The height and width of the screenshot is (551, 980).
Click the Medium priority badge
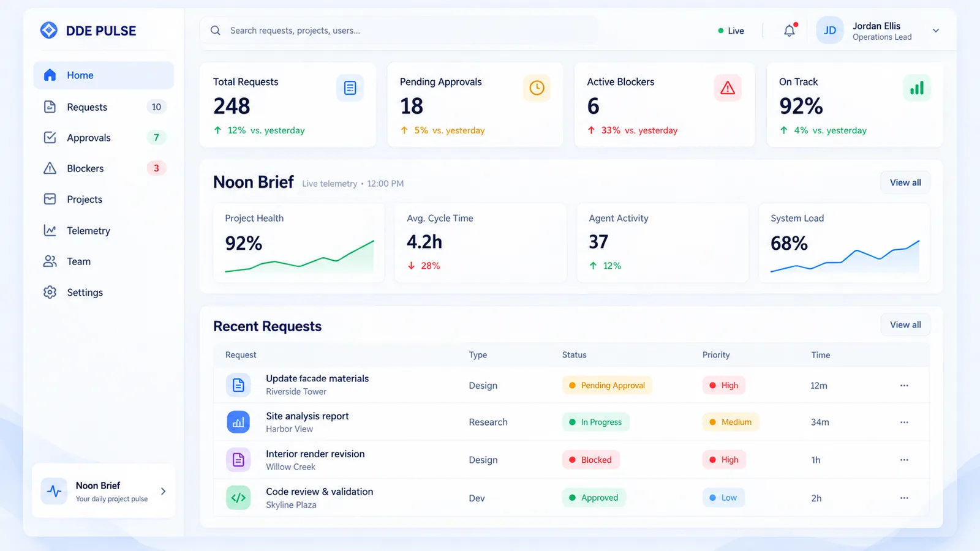click(x=730, y=422)
